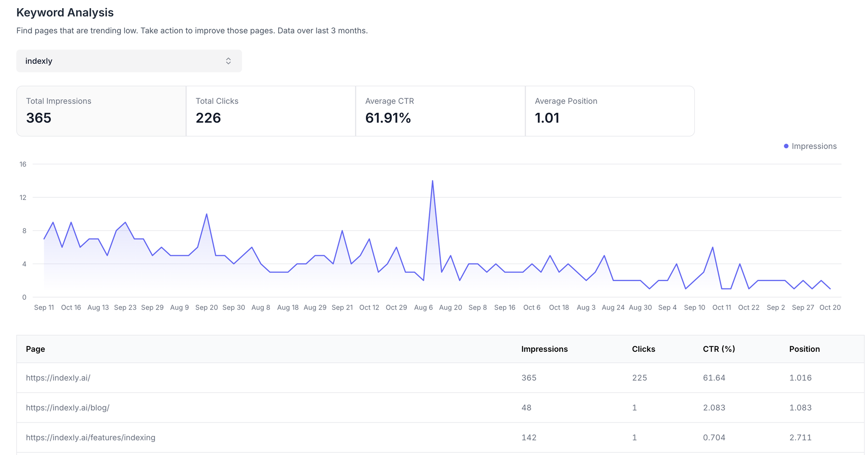Click the 0.704 CTR cell
The width and height of the screenshot is (868, 455).
(714, 438)
